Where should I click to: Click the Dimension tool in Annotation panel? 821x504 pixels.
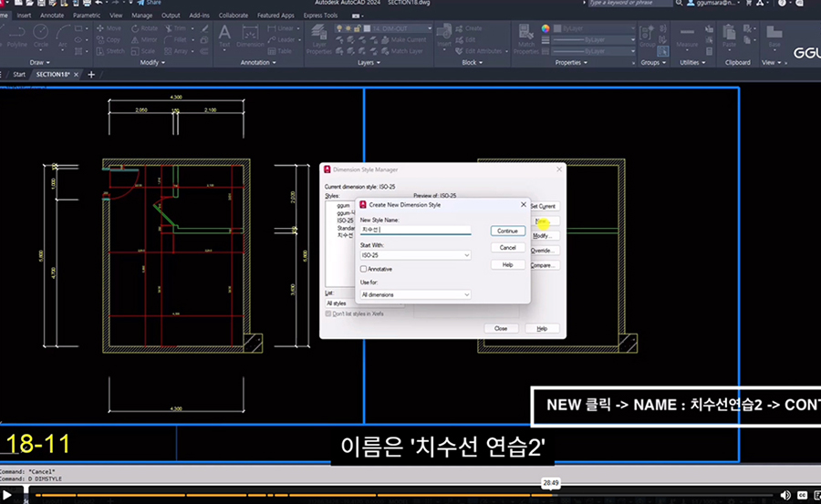click(250, 34)
